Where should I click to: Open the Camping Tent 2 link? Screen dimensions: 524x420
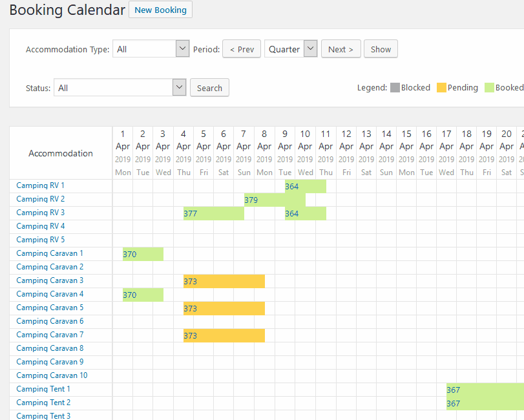pyautogui.click(x=43, y=403)
